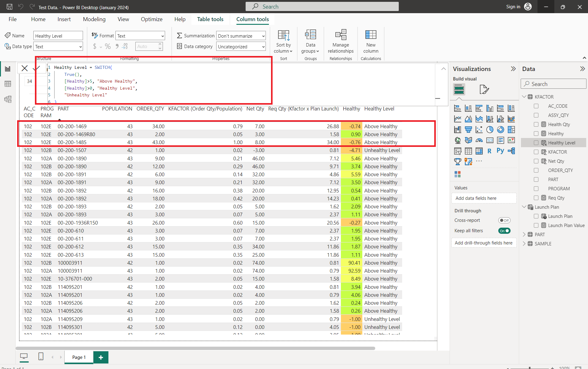The height and width of the screenshot is (369, 588).
Task: Collapse the KFACTOR table tree
Action: [x=524, y=97]
